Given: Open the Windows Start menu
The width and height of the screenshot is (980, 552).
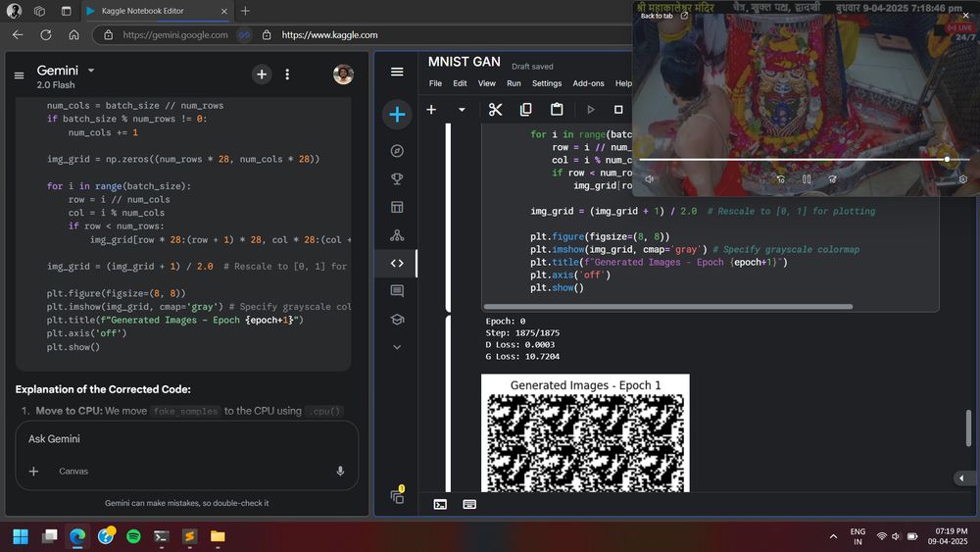Looking at the screenshot, I should (x=20, y=536).
